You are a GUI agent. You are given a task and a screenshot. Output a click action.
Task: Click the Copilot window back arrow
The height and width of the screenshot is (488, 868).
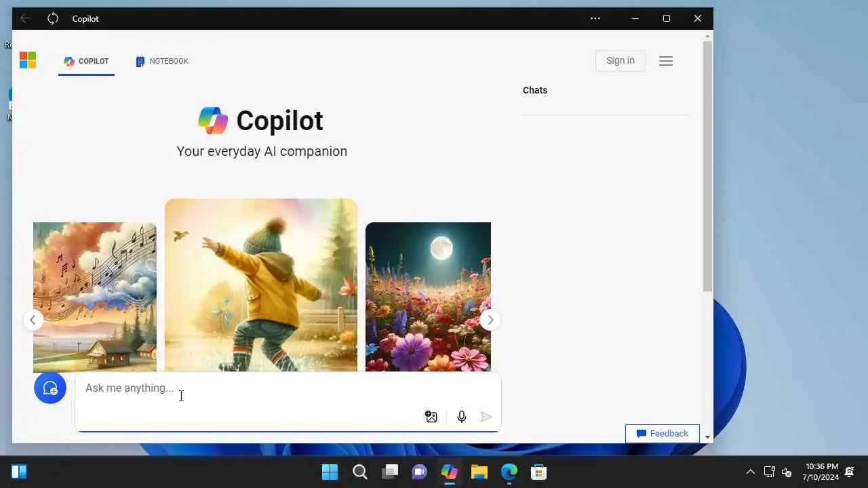26,18
